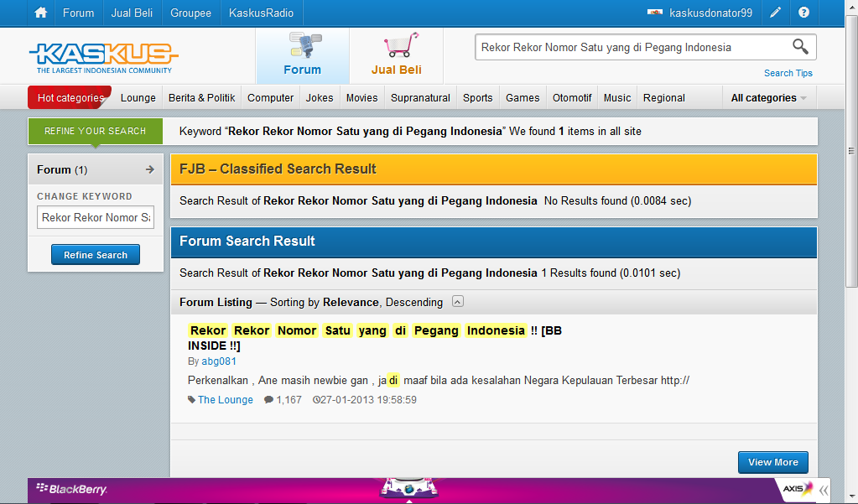This screenshot has height=504, width=858.
Task: Click the search magnifying glass icon
Action: pos(800,47)
